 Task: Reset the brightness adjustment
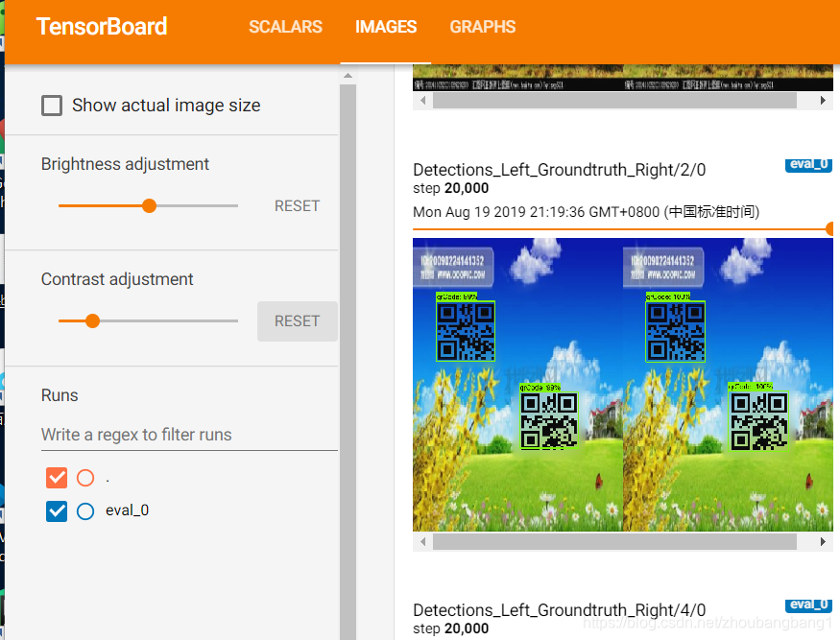297,206
